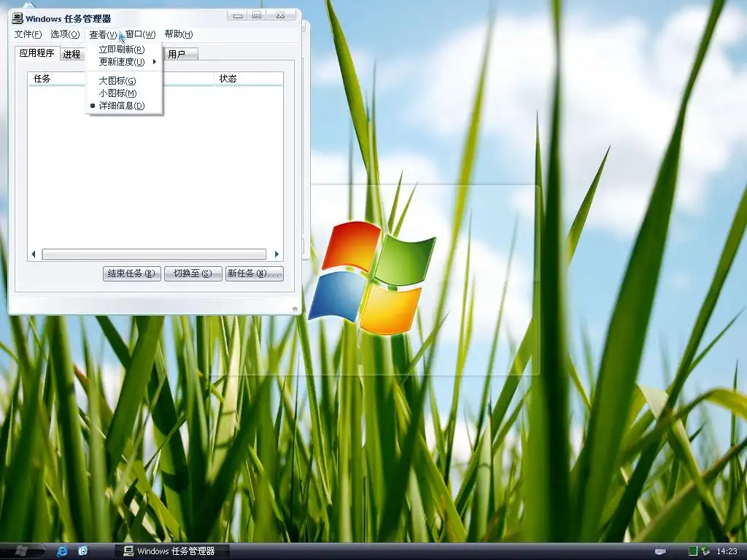
Task: Click the green Task Manager CPU tray icon
Action: (x=693, y=551)
